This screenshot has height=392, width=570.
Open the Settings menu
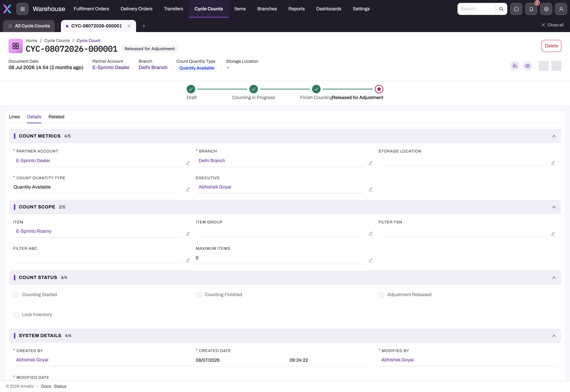[x=361, y=9]
